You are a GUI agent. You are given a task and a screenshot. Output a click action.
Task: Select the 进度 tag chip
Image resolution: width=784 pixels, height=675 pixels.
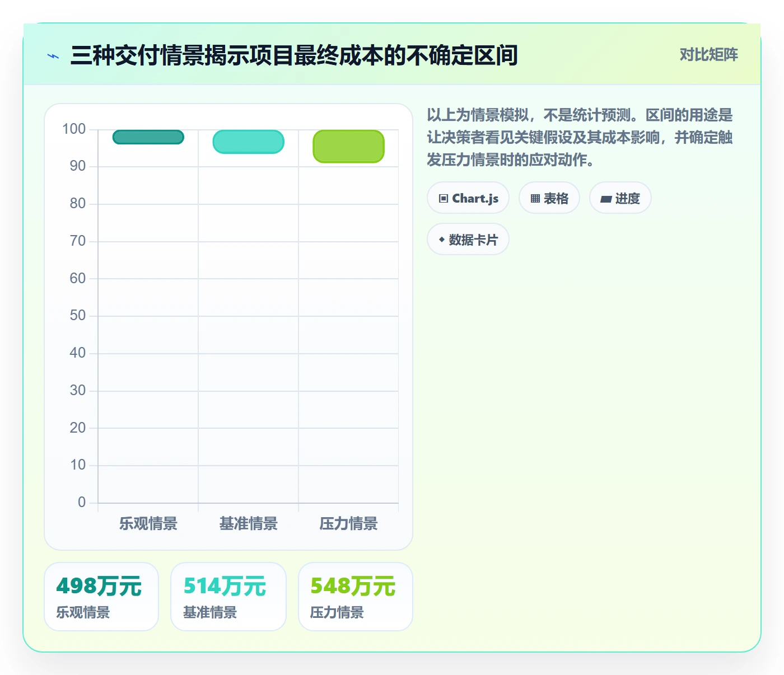[x=620, y=198]
